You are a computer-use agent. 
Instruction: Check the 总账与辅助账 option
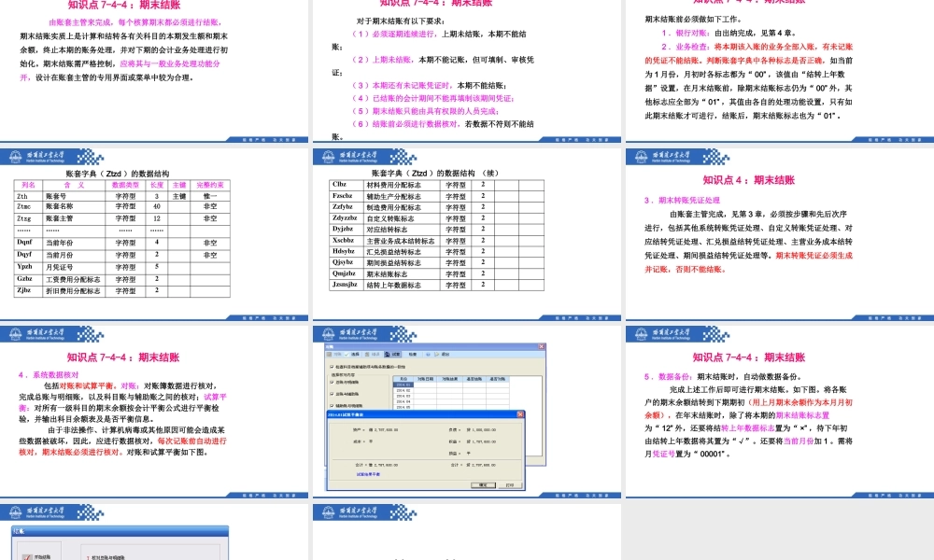click(331, 395)
